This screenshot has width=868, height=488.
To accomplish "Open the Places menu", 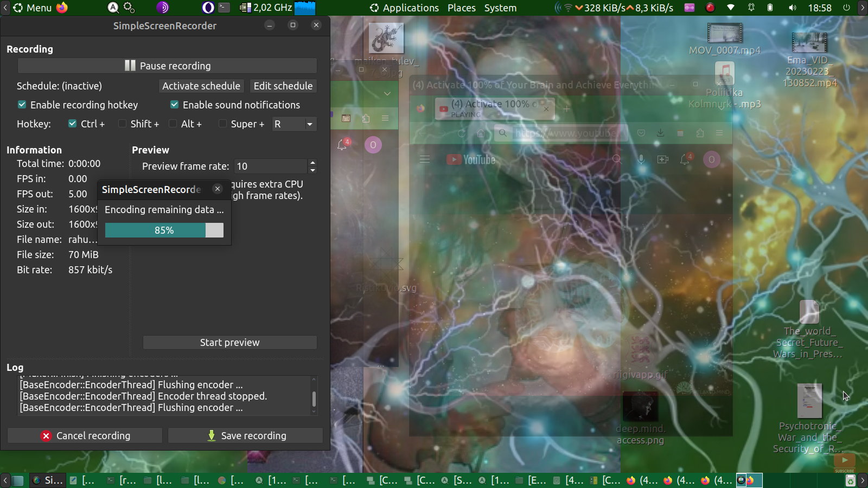I will [x=462, y=8].
